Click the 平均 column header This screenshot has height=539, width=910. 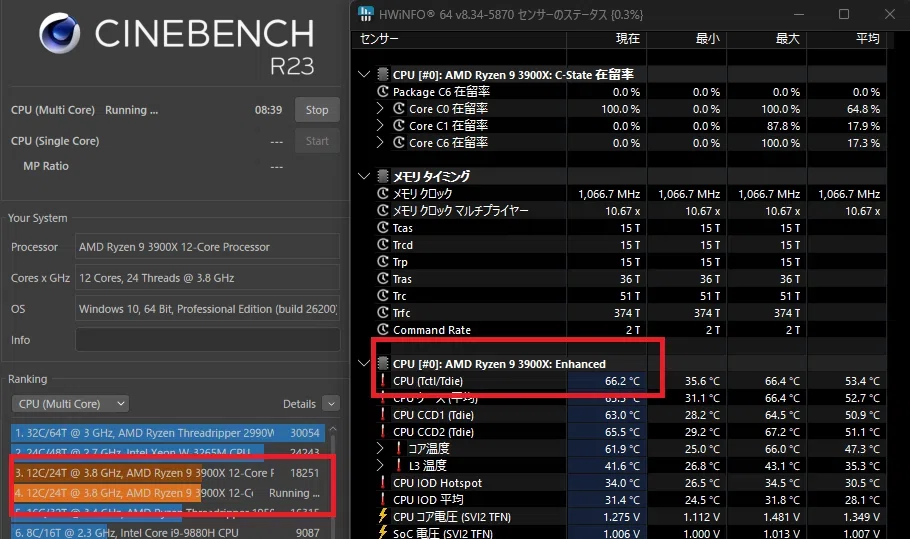[x=868, y=38]
